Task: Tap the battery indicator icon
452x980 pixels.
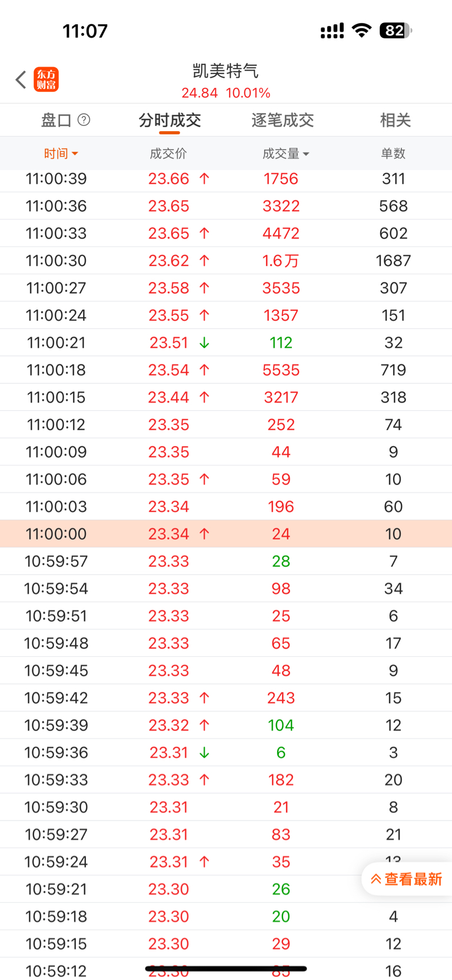Action: [x=395, y=31]
